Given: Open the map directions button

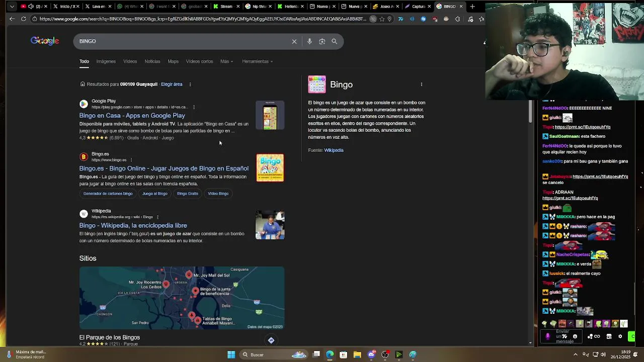Looking at the screenshot, I should (271, 340).
